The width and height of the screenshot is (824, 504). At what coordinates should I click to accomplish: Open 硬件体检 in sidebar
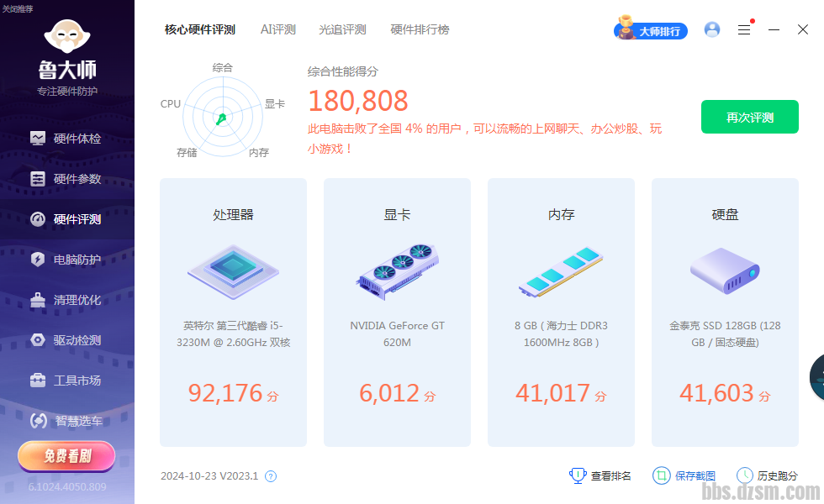click(x=67, y=139)
